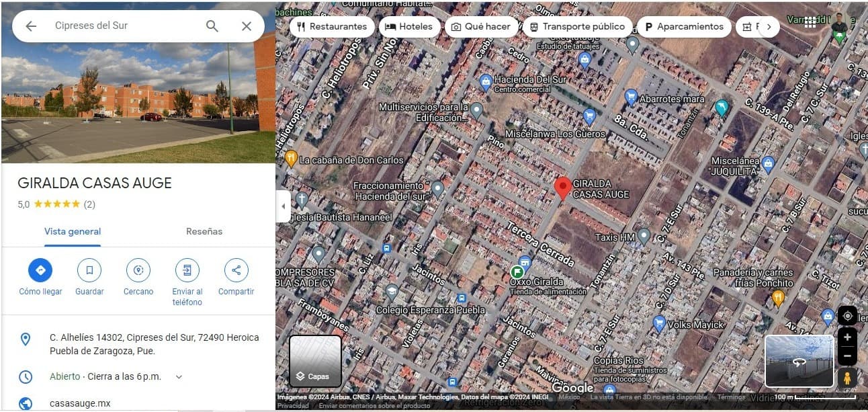Viewport: 868px width, 412px height.
Task: Filter map by Restaurantes chip
Action: (x=332, y=27)
